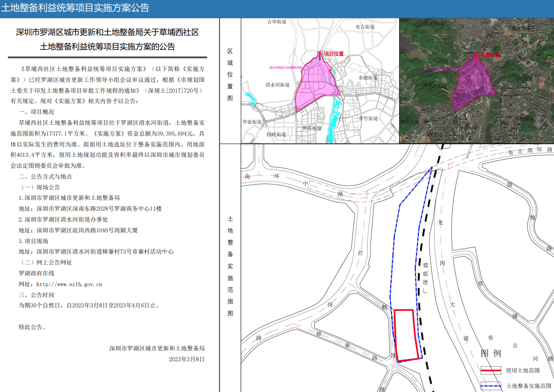
Task: Click the '图例' legend heading
Action: (491, 353)
